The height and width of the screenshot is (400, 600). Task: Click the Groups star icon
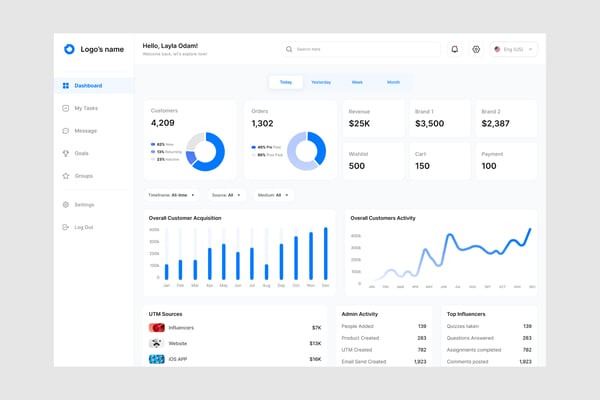[x=66, y=176]
